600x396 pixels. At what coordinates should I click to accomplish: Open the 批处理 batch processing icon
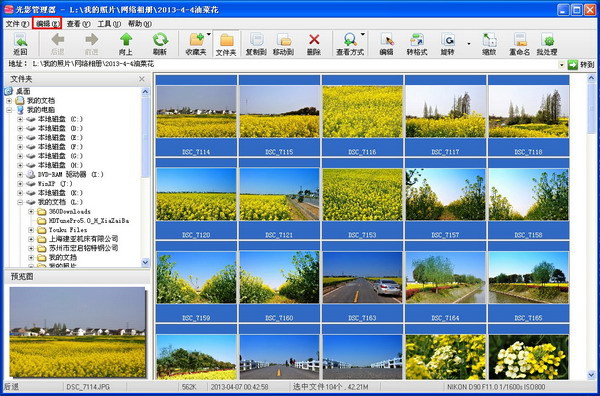(547, 44)
